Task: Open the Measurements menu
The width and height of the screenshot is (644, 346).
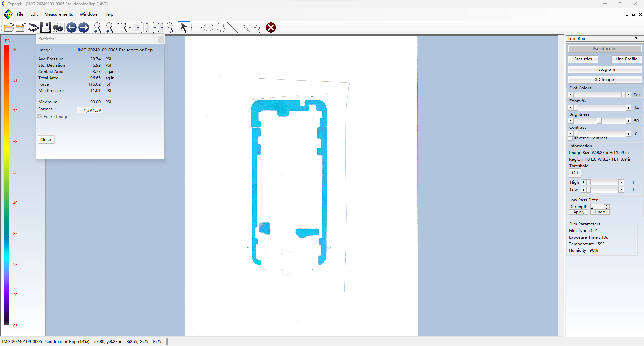Action: click(x=59, y=14)
